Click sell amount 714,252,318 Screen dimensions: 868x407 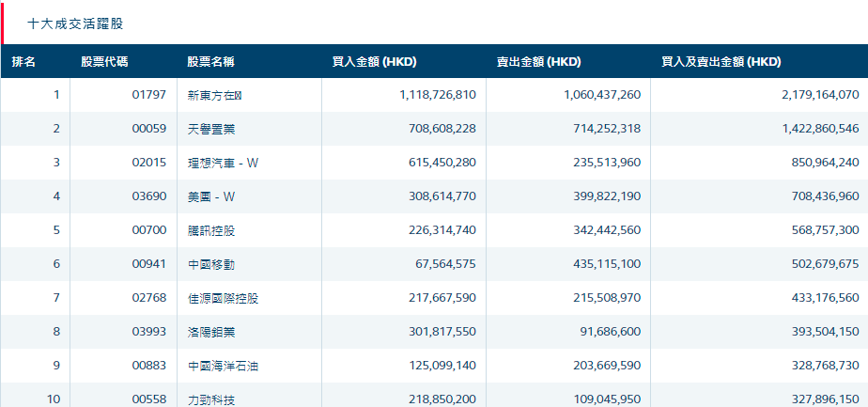[x=607, y=129]
